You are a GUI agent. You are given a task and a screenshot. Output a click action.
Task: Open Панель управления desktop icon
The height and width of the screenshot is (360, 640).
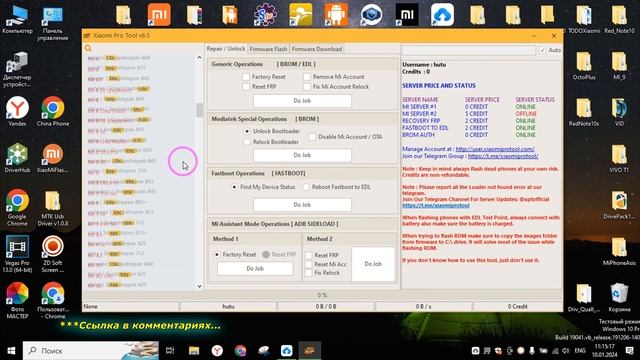tap(53, 22)
